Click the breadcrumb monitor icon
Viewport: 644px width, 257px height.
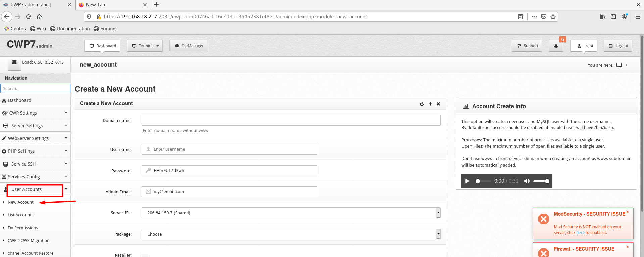click(x=619, y=65)
